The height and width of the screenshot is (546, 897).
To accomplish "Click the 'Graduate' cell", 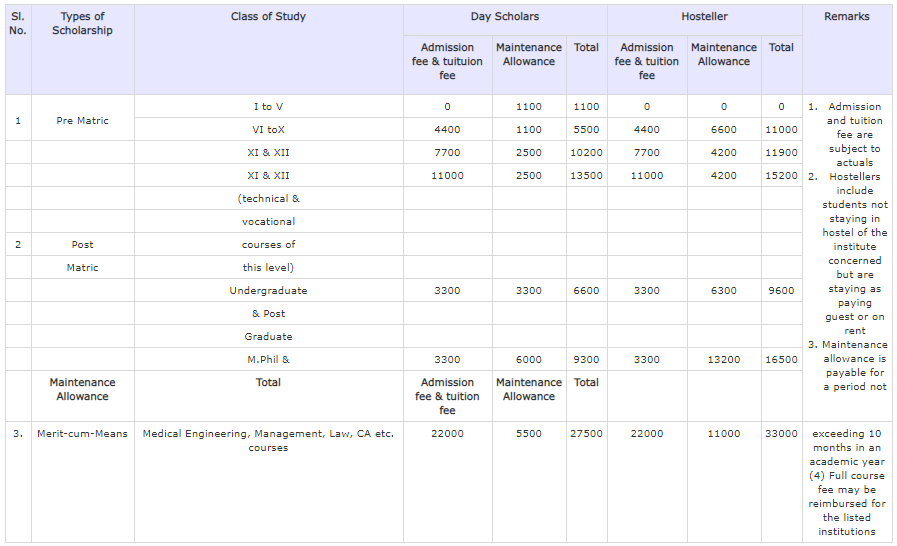I will [x=268, y=337].
